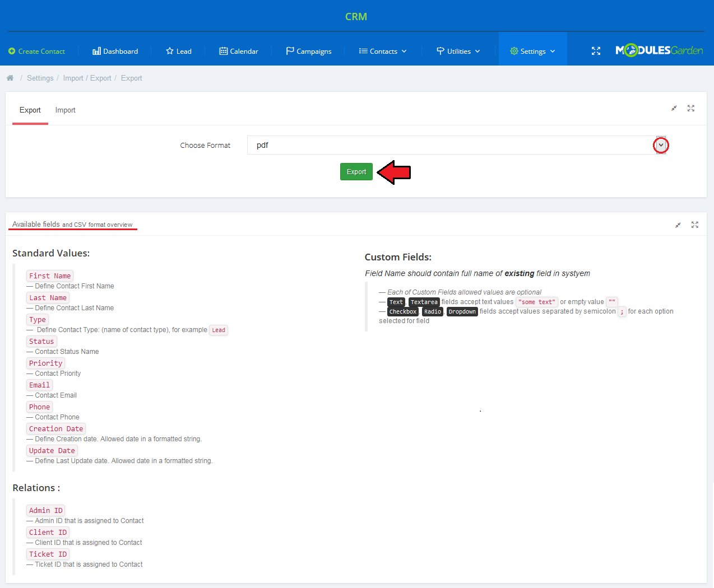The image size is (714, 588).
Task: Open the Lead menu item
Action: 179,51
